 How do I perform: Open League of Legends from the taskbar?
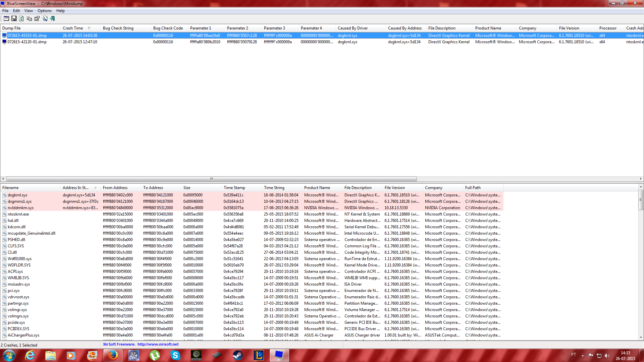258,355
